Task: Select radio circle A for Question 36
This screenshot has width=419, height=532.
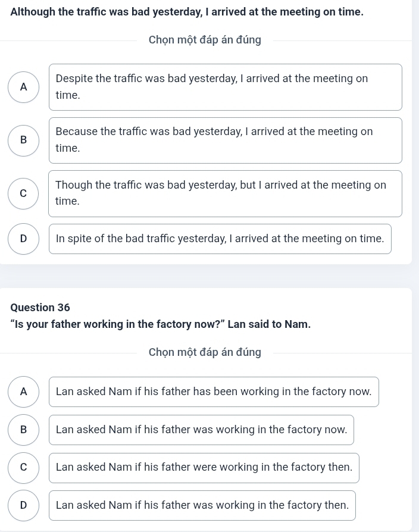Action: 23,392
